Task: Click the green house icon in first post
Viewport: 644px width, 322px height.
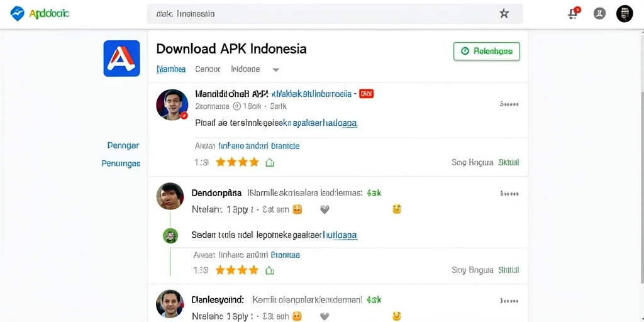Action: pos(270,163)
